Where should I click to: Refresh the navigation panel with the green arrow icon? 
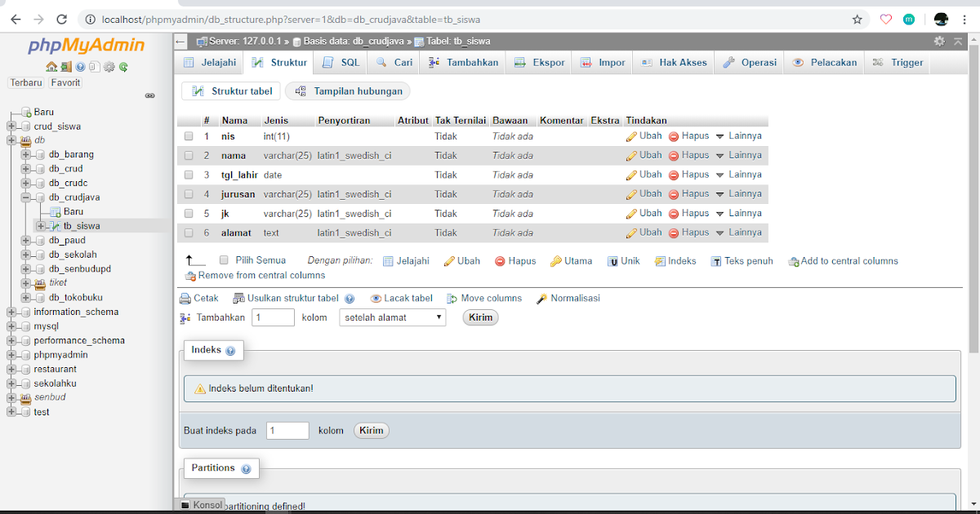(122, 67)
